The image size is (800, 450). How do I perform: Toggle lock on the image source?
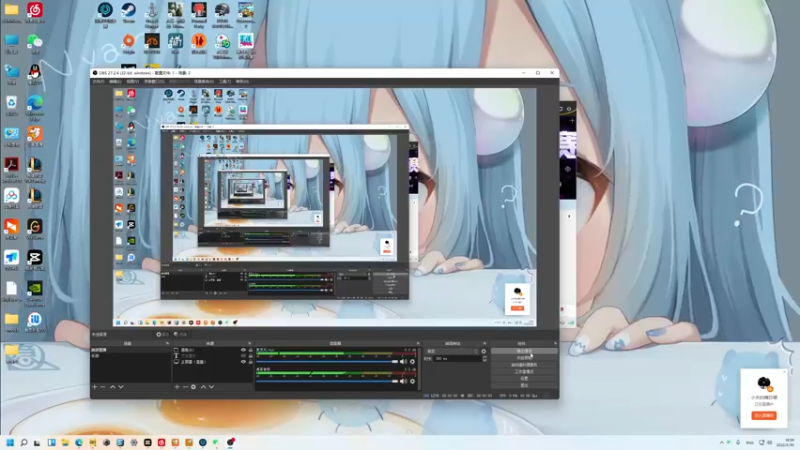[x=251, y=350]
